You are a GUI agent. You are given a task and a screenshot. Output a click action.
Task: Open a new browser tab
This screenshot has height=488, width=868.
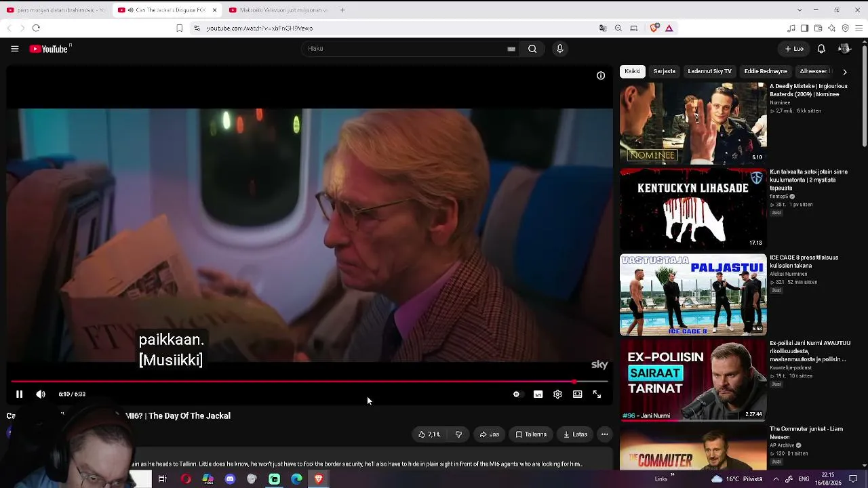point(342,10)
